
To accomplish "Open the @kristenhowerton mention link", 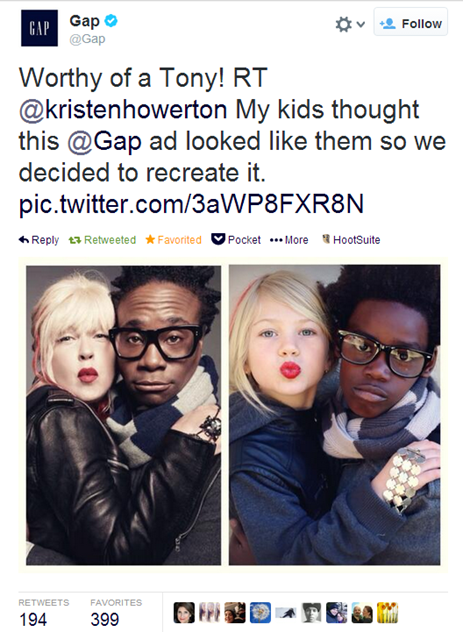I will [x=123, y=110].
